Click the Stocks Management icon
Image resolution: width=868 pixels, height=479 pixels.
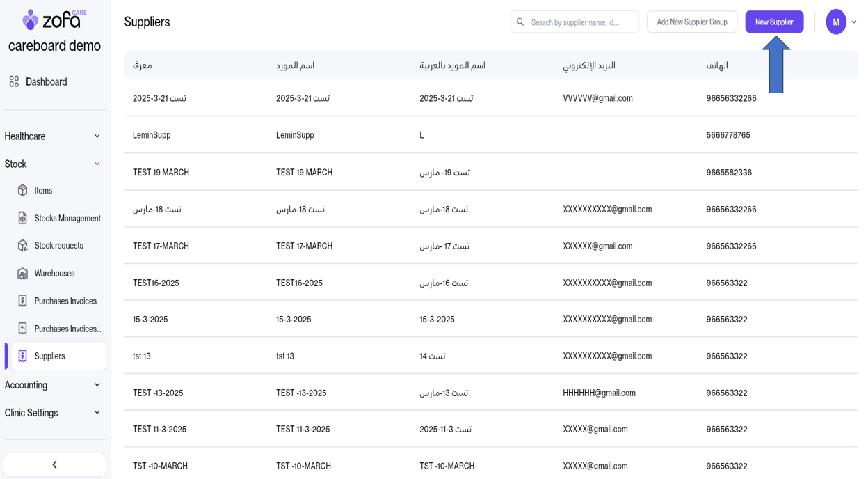coord(22,218)
